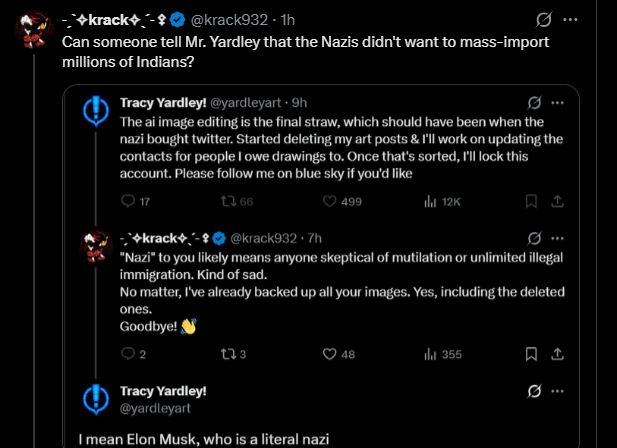The height and width of the screenshot is (448, 617).
Task: View analytics showing 12K views
Action: click(431, 201)
